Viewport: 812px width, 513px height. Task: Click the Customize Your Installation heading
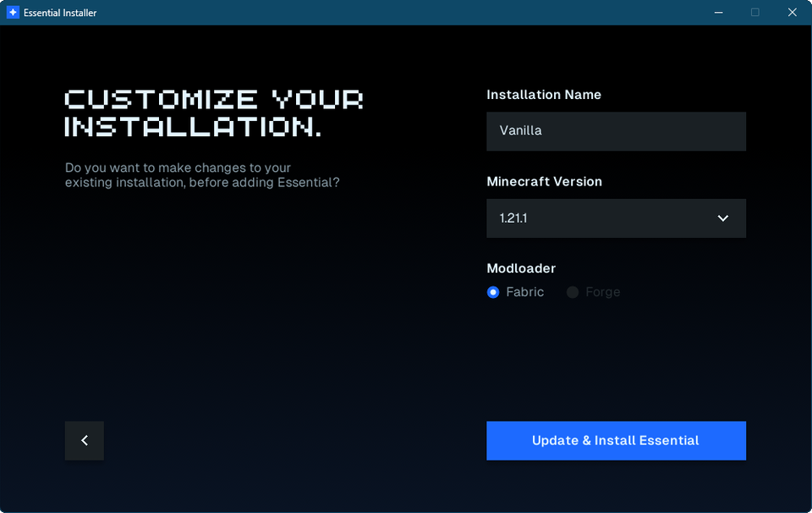(214, 113)
